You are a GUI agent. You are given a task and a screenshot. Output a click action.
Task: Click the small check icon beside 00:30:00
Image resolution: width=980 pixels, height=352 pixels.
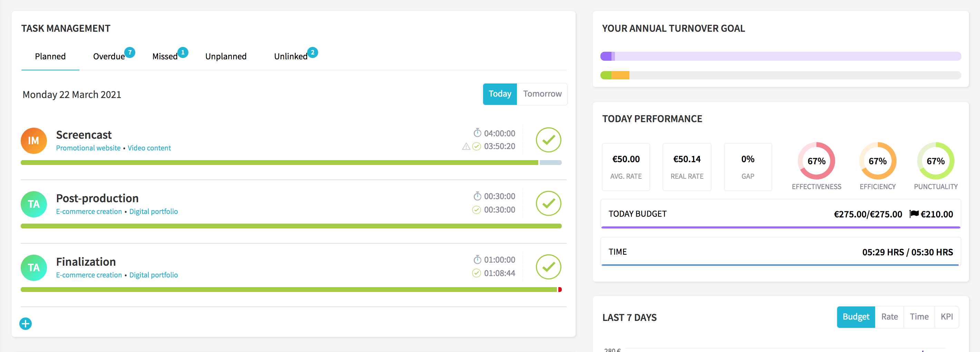476,210
